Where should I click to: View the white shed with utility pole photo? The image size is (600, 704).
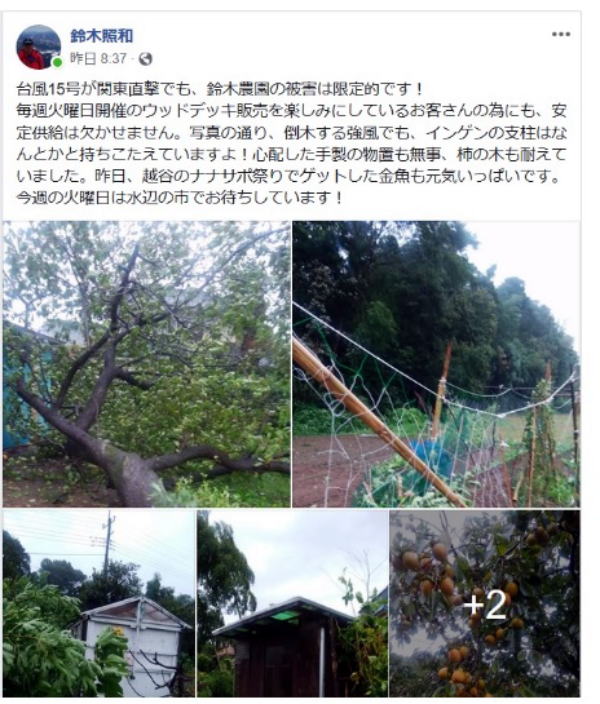click(x=99, y=603)
